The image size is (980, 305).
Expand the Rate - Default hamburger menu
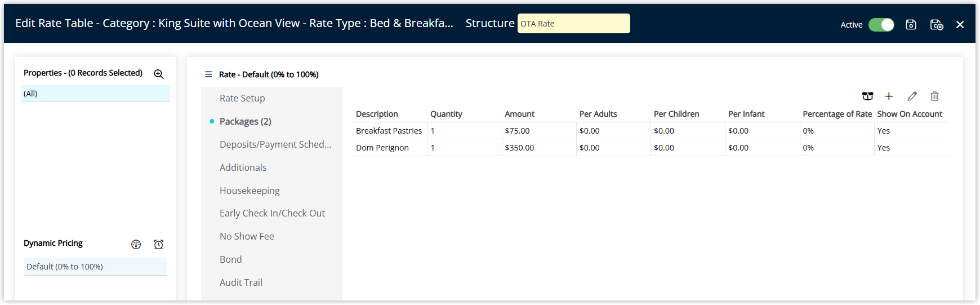tap(208, 74)
